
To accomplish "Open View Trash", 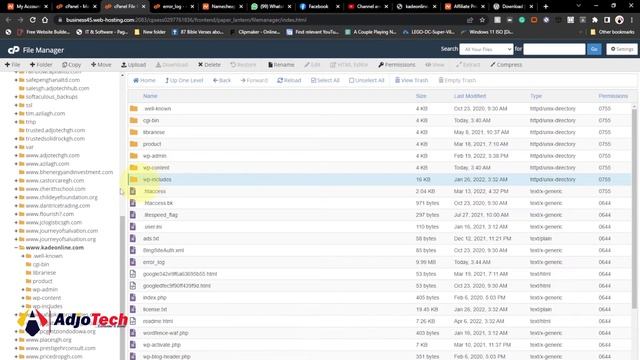I will pyautogui.click(x=411, y=80).
